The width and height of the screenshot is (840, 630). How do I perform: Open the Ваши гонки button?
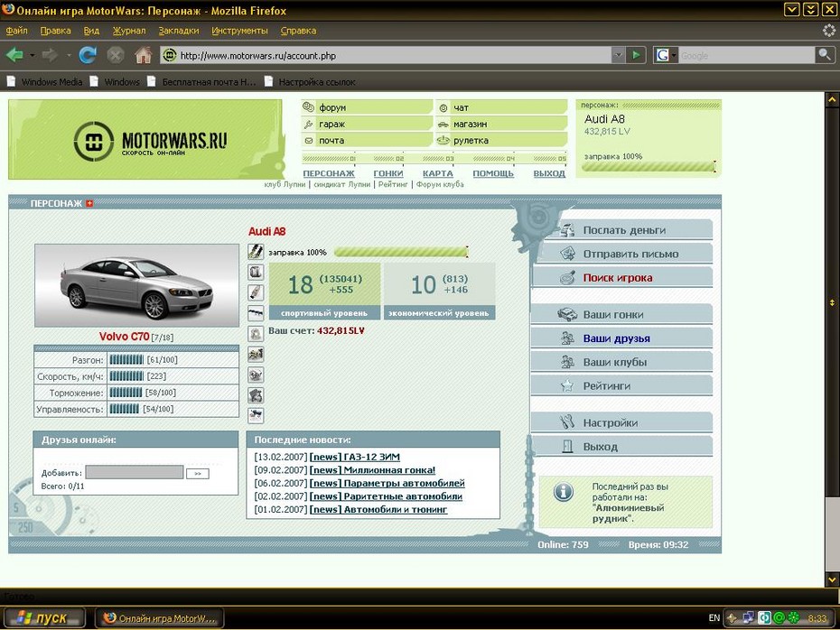(621, 314)
